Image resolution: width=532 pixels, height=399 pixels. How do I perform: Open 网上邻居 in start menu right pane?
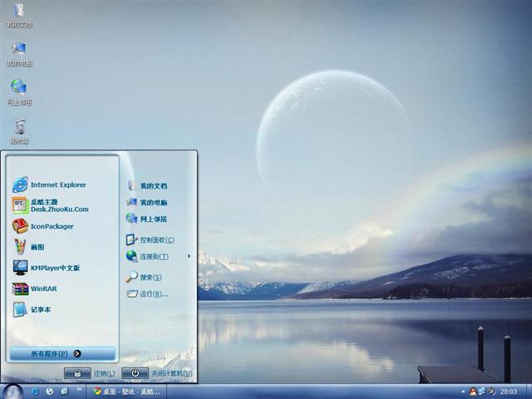(x=147, y=219)
